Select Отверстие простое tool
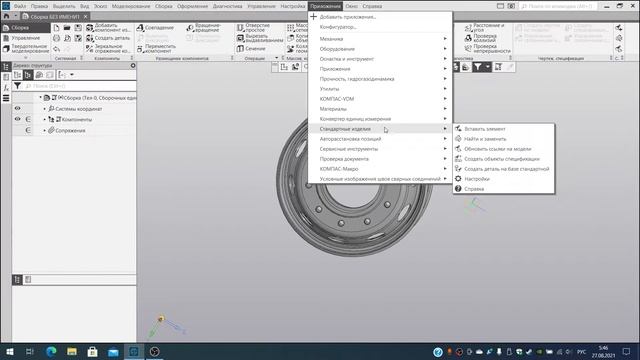 (253, 28)
